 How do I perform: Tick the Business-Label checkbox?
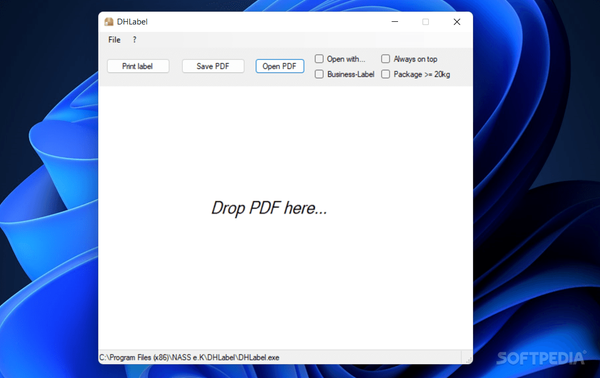pyautogui.click(x=319, y=74)
